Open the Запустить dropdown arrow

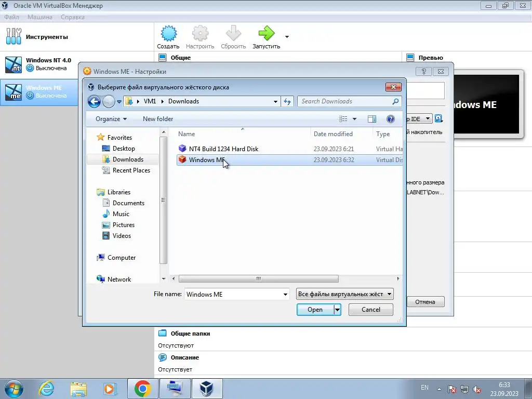click(x=287, y=37)
